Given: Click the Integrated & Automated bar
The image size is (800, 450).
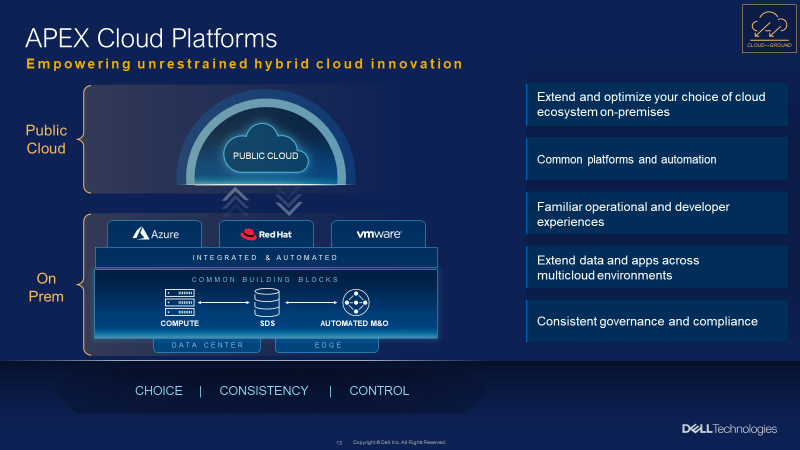Looking at the screenshot, I should tap(266, 258).
